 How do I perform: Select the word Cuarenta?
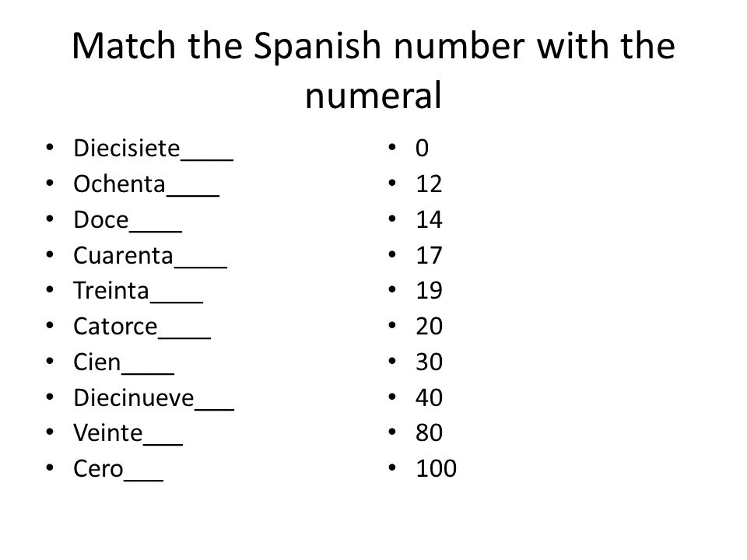124,255
